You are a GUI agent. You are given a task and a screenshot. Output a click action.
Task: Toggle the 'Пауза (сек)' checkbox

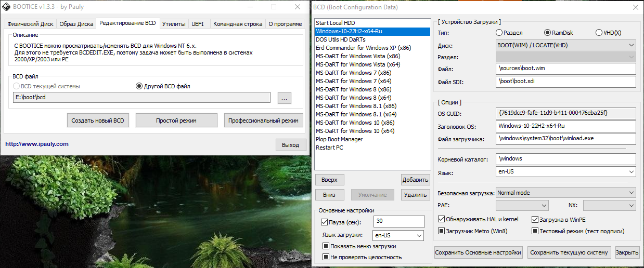(325, 222)
